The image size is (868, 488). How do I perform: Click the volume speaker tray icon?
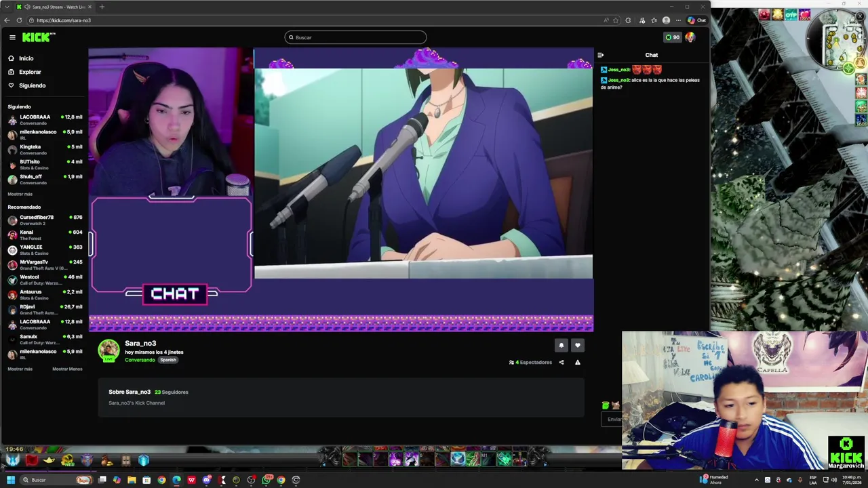pos(833,480)
